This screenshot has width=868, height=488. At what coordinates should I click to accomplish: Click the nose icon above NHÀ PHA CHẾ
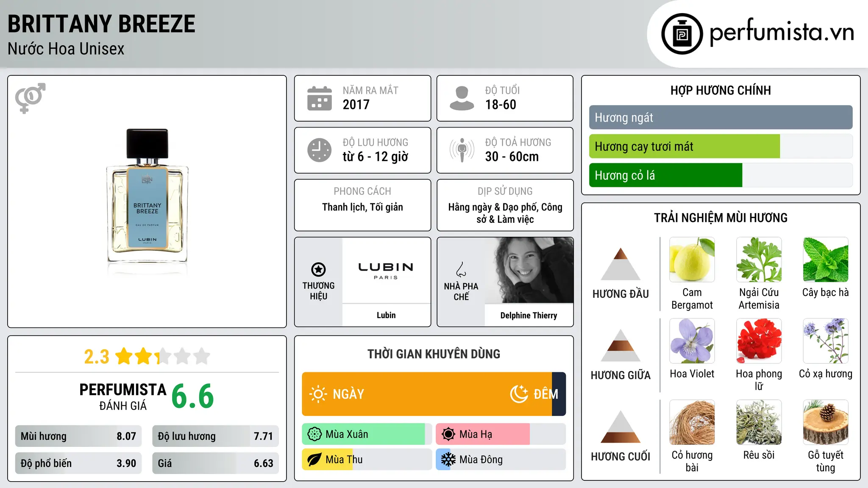coord(461,269)
